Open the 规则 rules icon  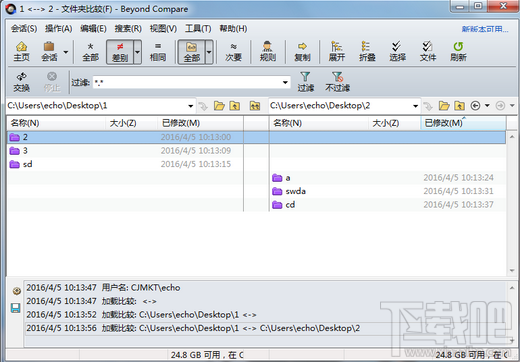pos(268,52)
